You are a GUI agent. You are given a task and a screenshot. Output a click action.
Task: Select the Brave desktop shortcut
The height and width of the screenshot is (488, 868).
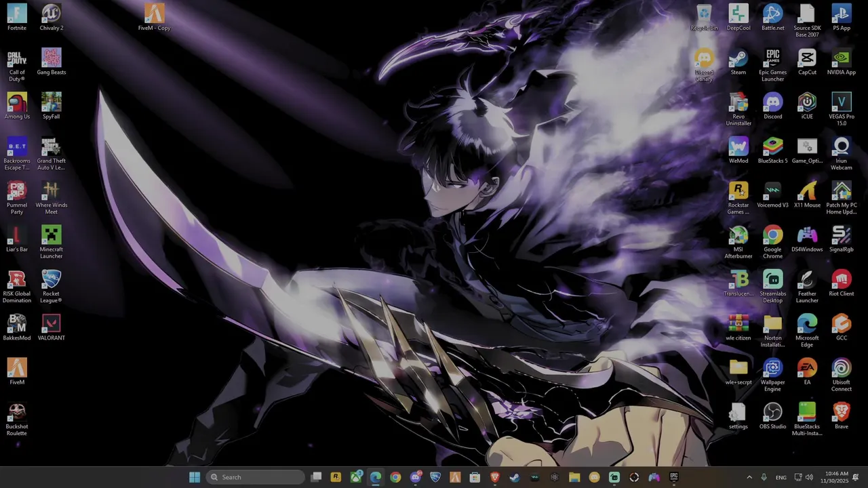point(842,417)
